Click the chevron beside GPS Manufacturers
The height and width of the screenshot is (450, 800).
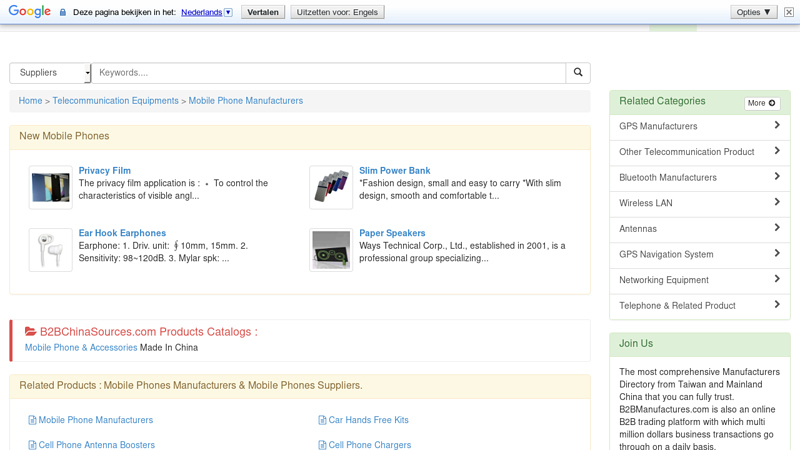[777, 125]
